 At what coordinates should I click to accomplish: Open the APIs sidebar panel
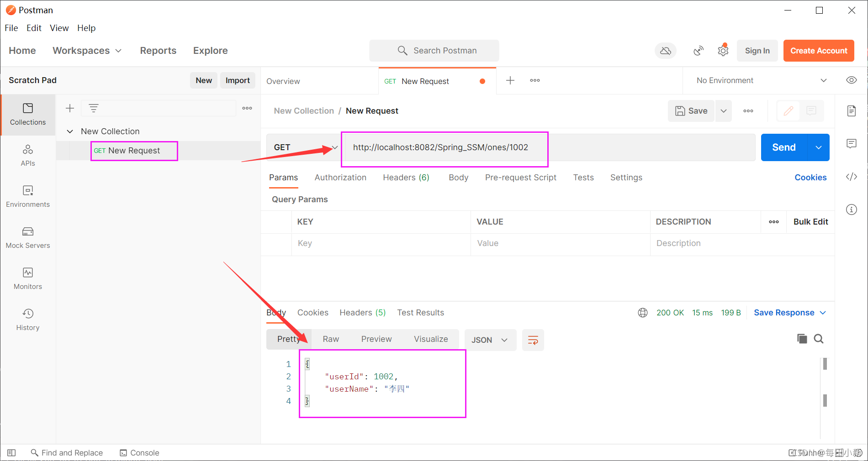28,156
